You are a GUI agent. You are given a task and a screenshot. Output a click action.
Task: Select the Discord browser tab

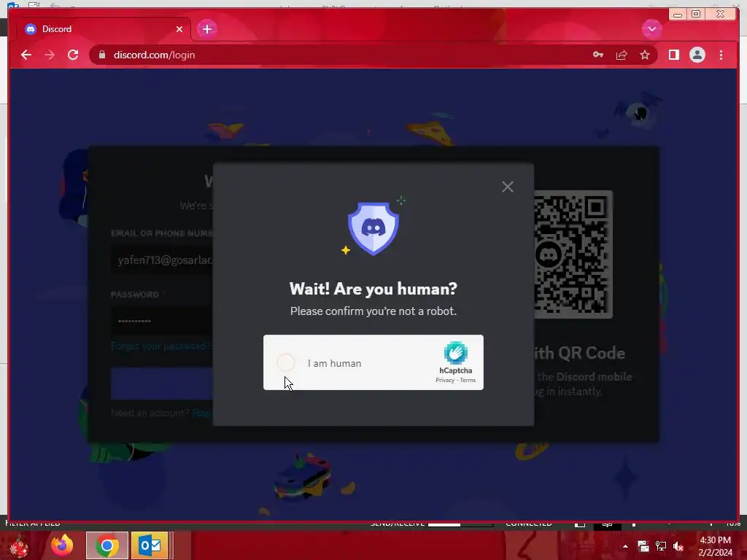pyautogui.click(x=102, y=29)
